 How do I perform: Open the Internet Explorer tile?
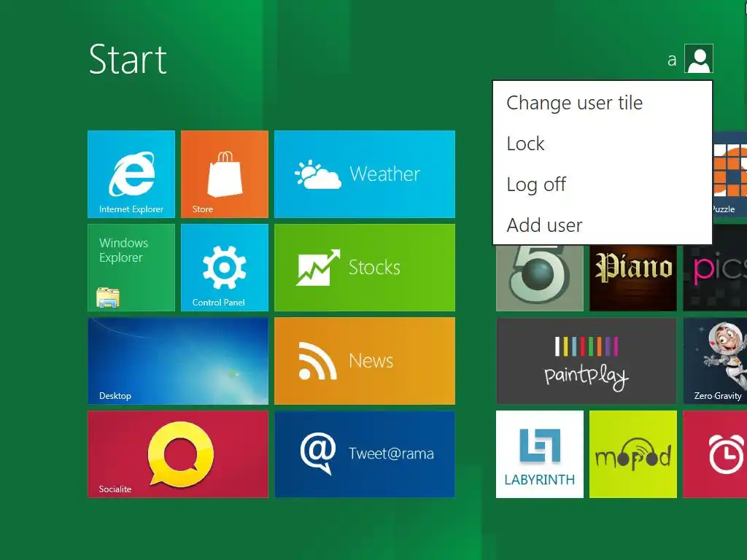click(131, 174)
